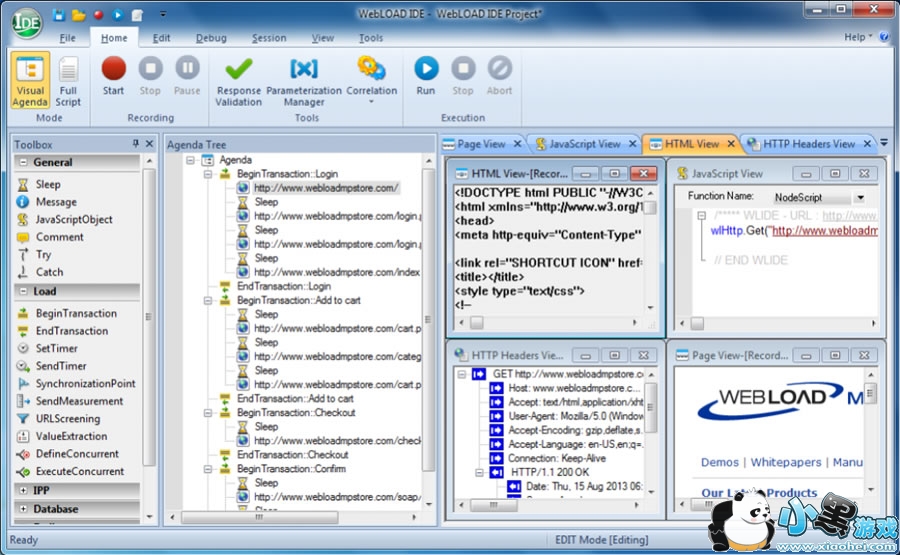Click the Whitepapers link in Page View
This screenshot has height=555, width=900.
coord(788,462)
